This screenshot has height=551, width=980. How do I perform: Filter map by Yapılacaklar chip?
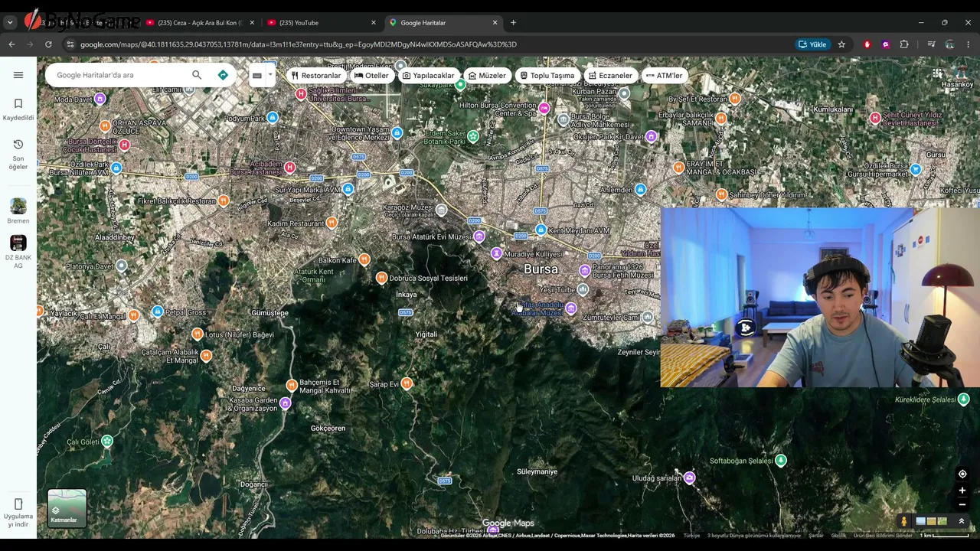(x=428, y=76)
